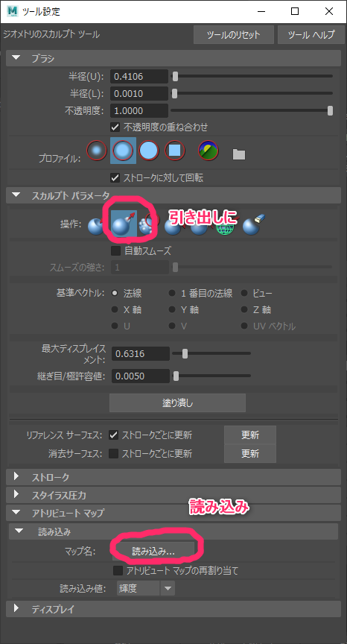Toggle 不透明度の重ね合わせ checkbox
Viewport: 347px width, 644px height.
115,127
